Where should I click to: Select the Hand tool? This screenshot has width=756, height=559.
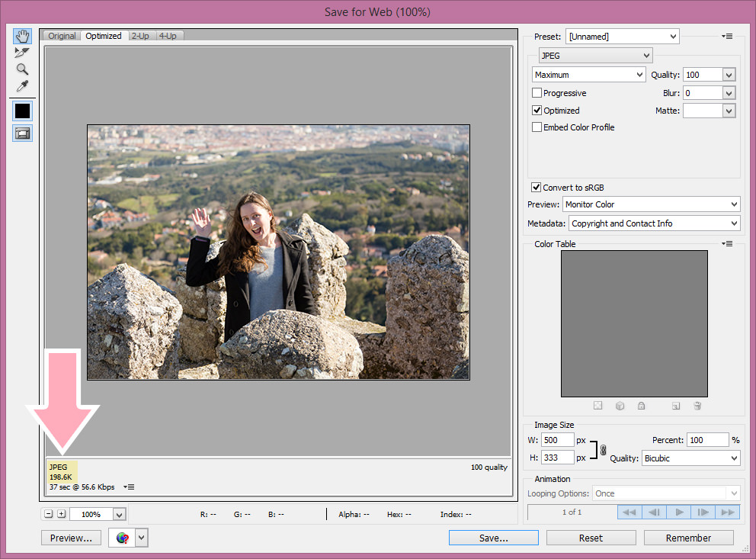point(22,36)
